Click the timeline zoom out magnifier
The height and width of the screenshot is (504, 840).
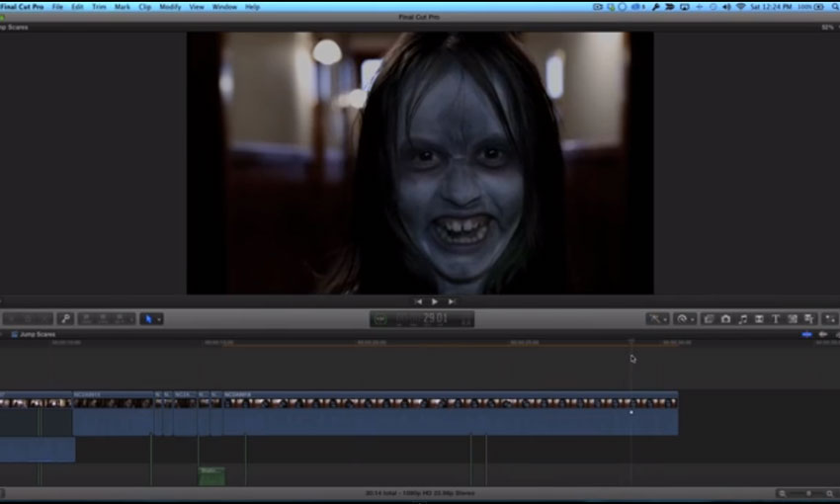coord(782,493)
